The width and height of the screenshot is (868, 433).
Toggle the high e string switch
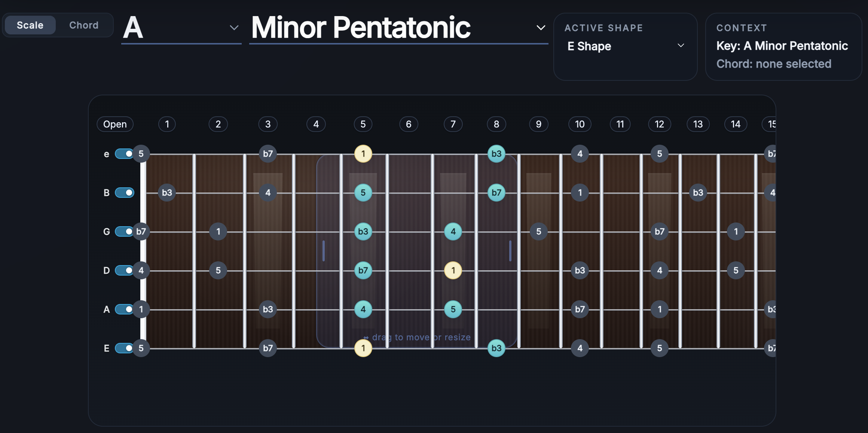125,154
